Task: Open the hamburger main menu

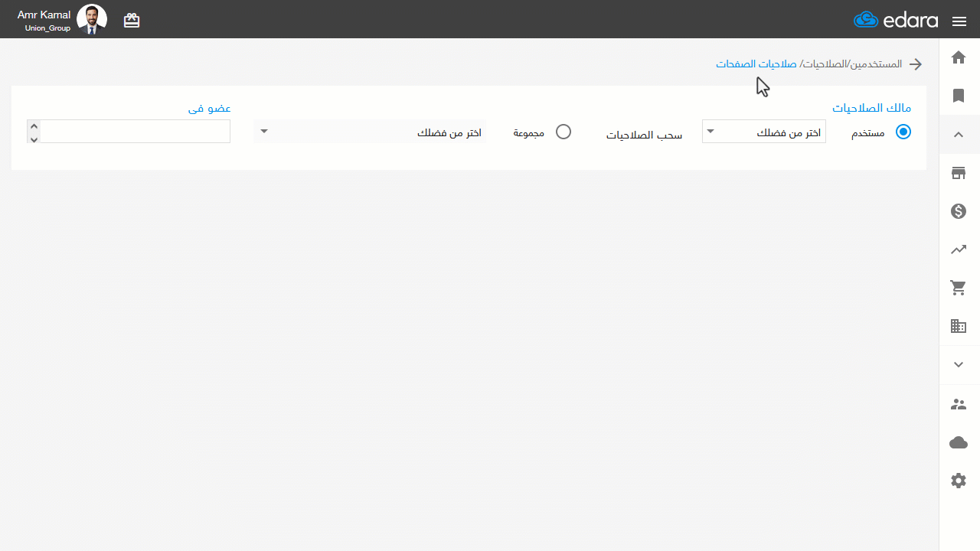Action: (959, 21)
